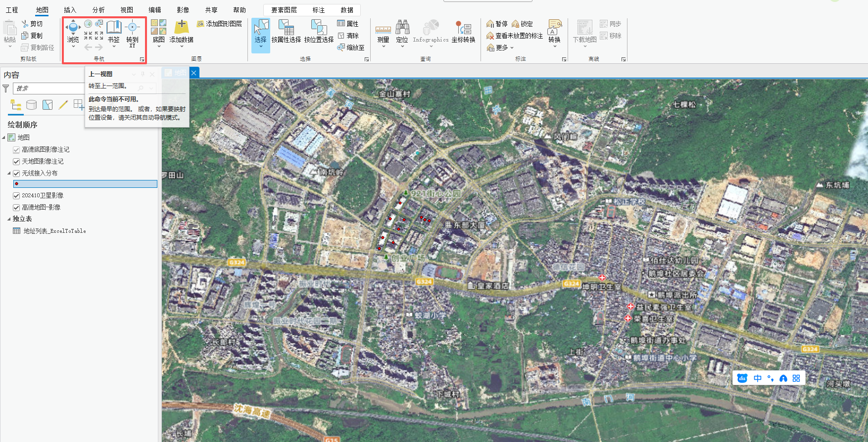Click the 暂停 pause labeling button
Screen dimensions: 868x442
pos(497,24)
